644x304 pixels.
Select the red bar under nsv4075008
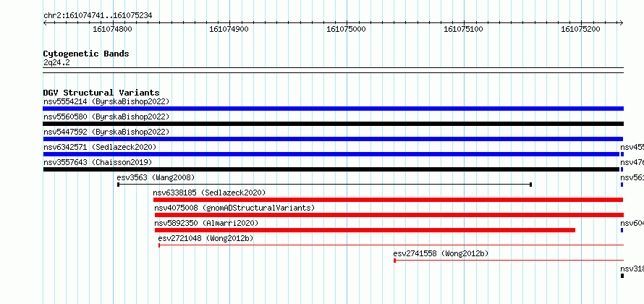[389, 215]
